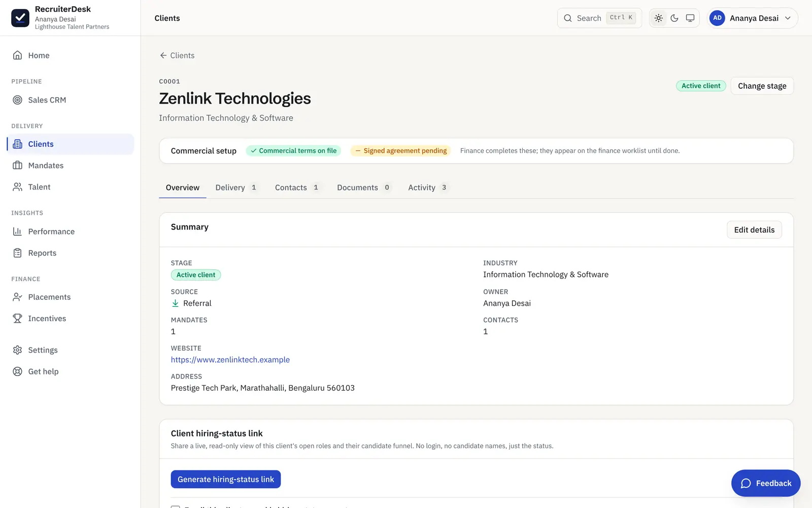The width and height of the screenshot is (812, 508).
Task: Click the Clients building icon in sidebar
Action: click(x=17, y=144)
